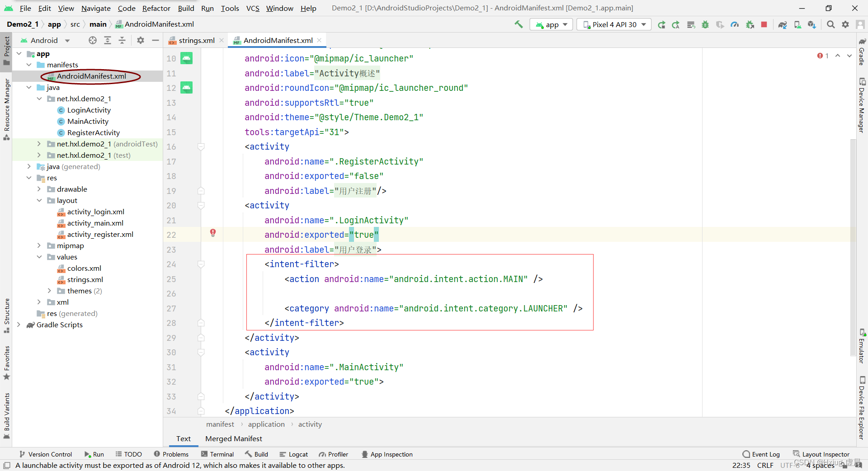The width and height of the screenshot is (868, 471).
Task: Collapse the manifests folder
Action: (29, 65)
